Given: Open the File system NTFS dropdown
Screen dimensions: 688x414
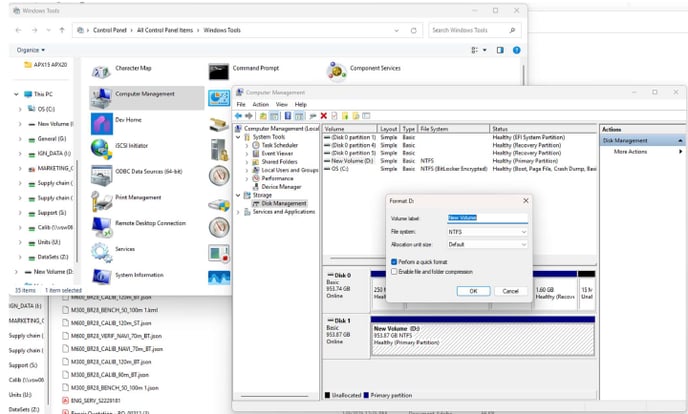Looking at the screenshot, I should 487,232.
